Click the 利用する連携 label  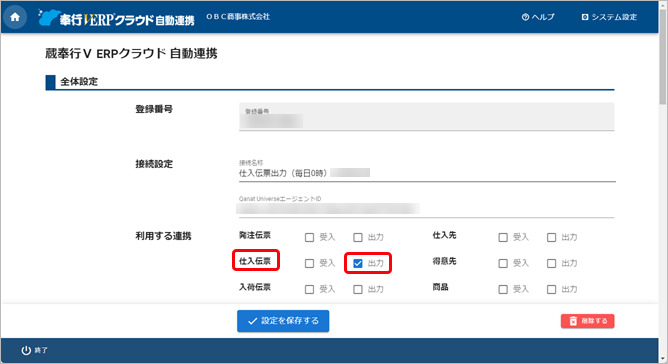pos(164,236)
